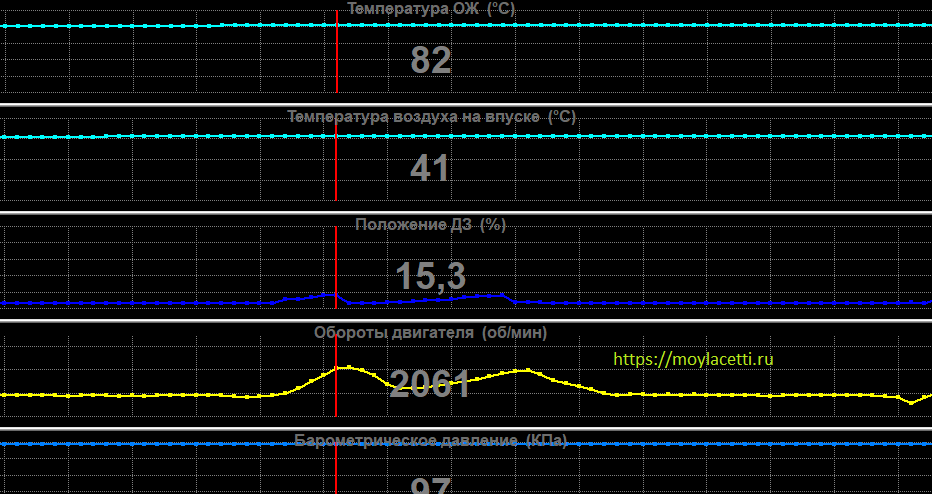Click the throttle position value 15,3
The image size is (932, 494).
coord(431,277)
